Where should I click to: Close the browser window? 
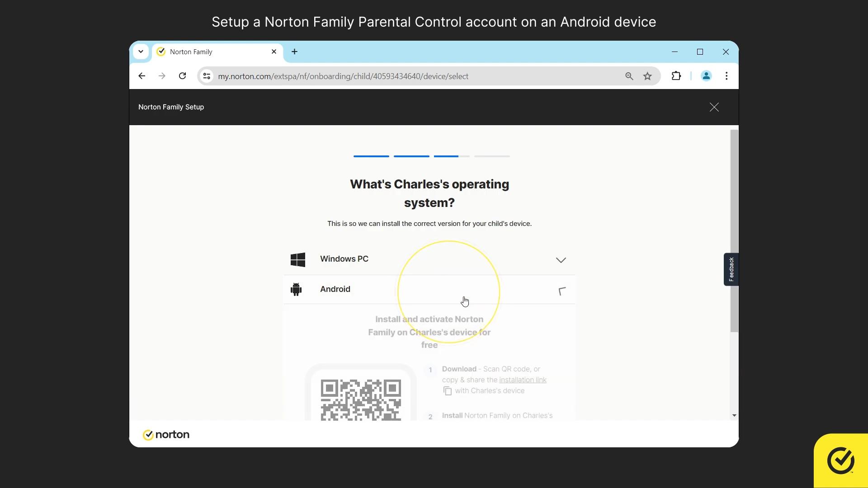(x=726, y=52)
